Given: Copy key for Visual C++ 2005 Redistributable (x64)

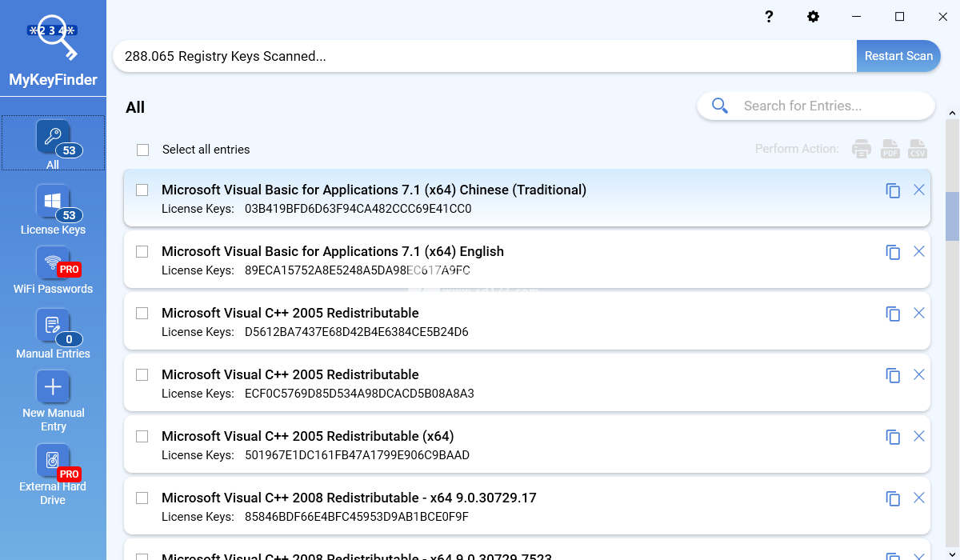Looking at the screenshot, I should [893, 437].
